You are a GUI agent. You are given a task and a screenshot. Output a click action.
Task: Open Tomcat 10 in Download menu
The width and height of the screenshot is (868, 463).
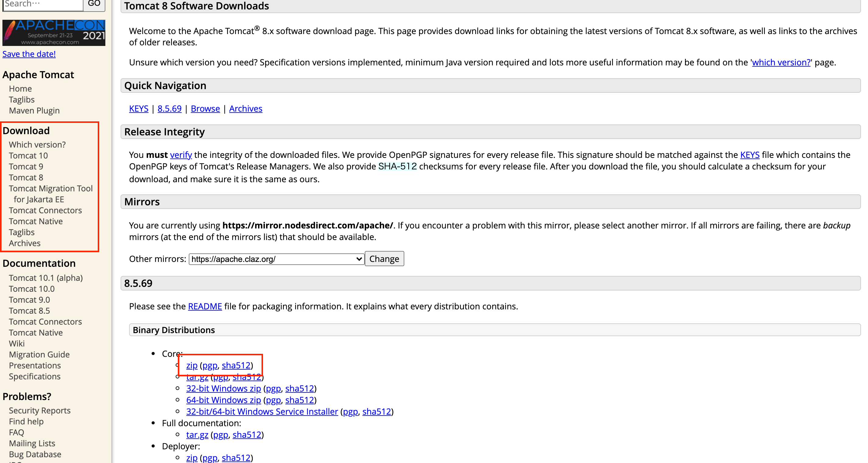28,155
